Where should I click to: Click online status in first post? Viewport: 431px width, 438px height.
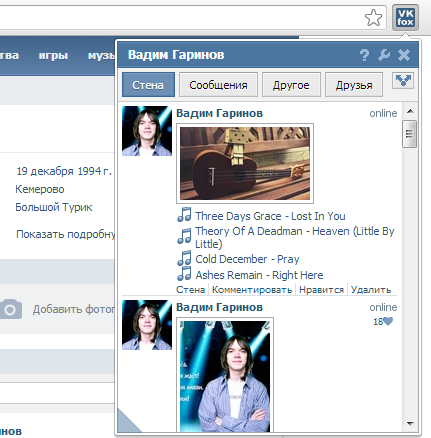click(383, 113)
